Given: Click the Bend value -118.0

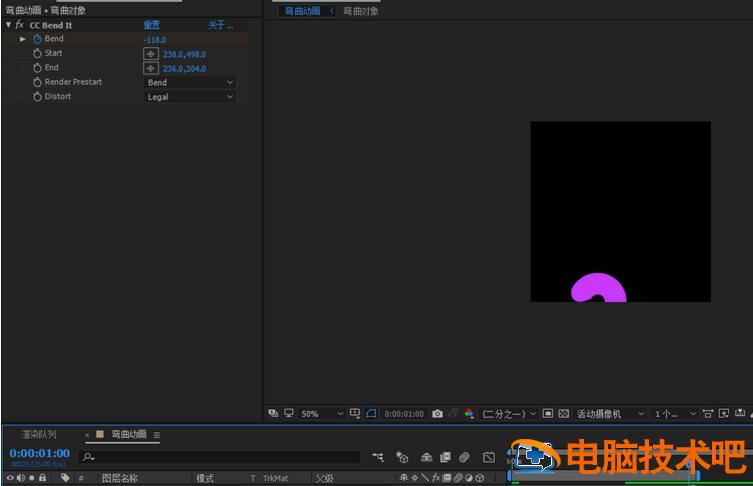Looking at the screenshot, I should (155, 40).
